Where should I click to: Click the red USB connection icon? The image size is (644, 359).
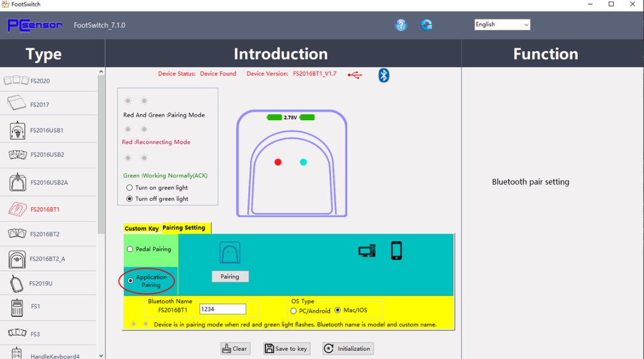pos(355,75)
